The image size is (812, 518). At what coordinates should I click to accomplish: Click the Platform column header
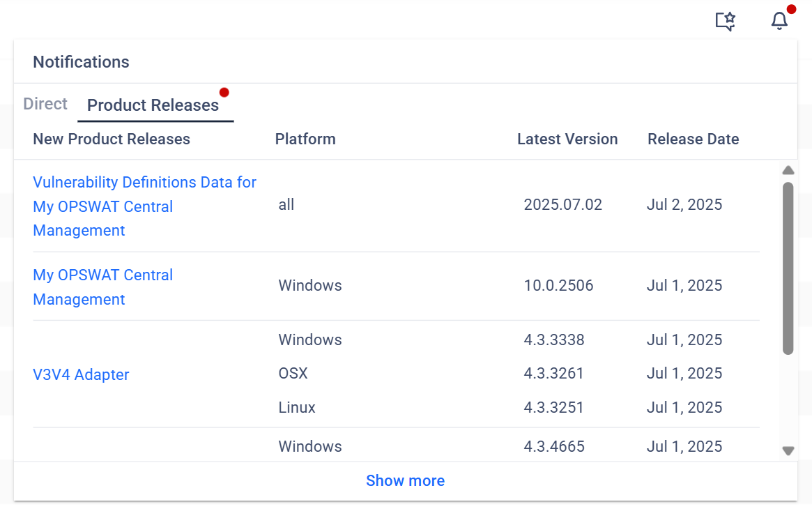pos(305,139)
